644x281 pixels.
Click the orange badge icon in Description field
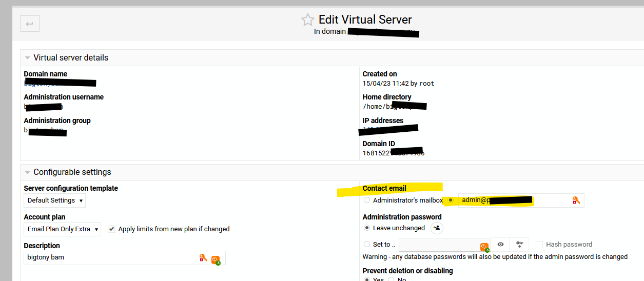216,259
